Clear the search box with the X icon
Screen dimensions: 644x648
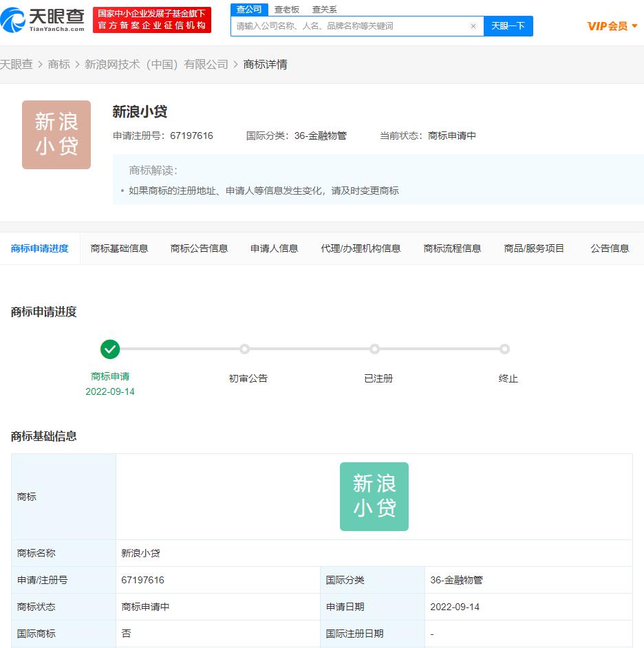[x=473, y=26]
